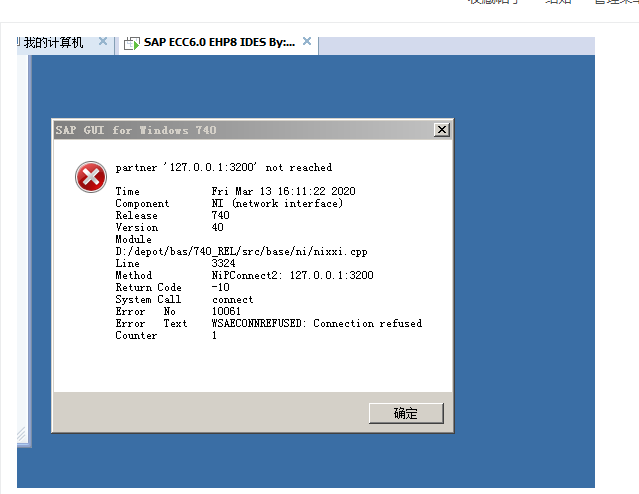639x494 pixels.
Task: Close the SAP GUI for Windows 740 dialog
Action: coord(442,130)
